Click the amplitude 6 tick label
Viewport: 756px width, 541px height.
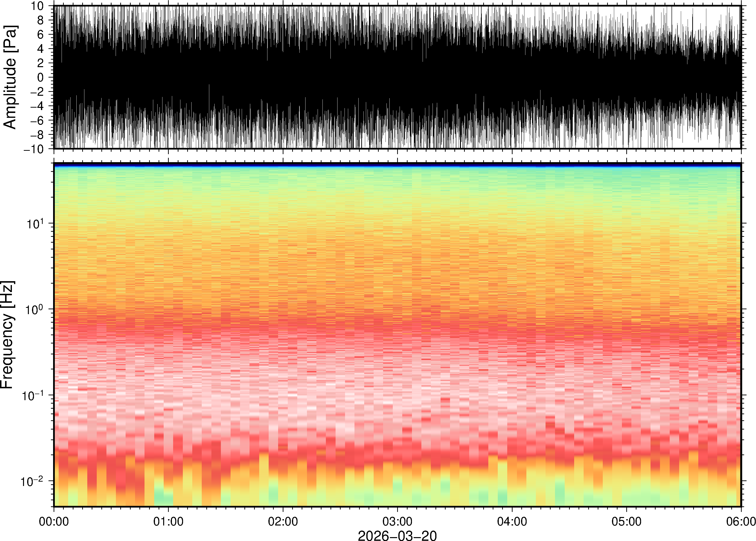tap(41, 34)
